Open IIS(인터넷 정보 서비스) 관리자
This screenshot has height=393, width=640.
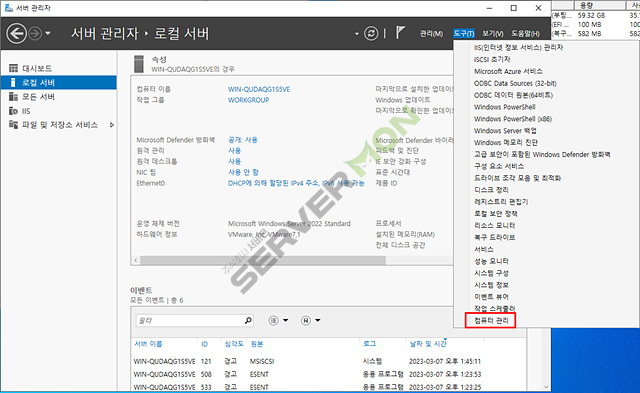coord(518,47)
